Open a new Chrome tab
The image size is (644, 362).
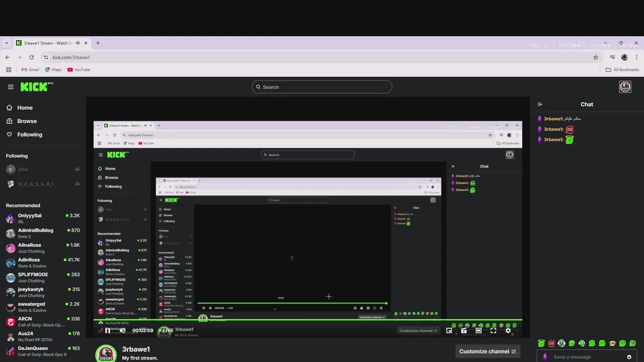(98, 43)
